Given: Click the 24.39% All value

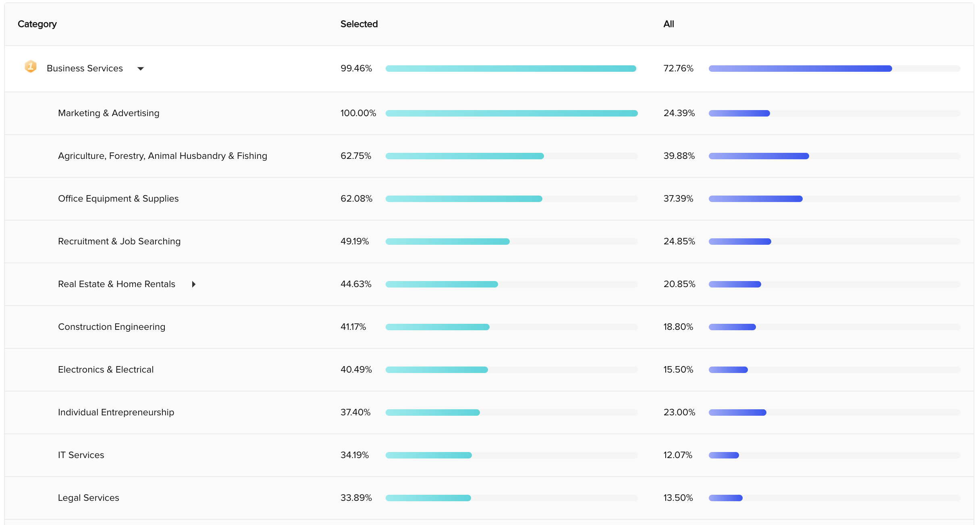Looking at the screenshot, I should (679, 113).
